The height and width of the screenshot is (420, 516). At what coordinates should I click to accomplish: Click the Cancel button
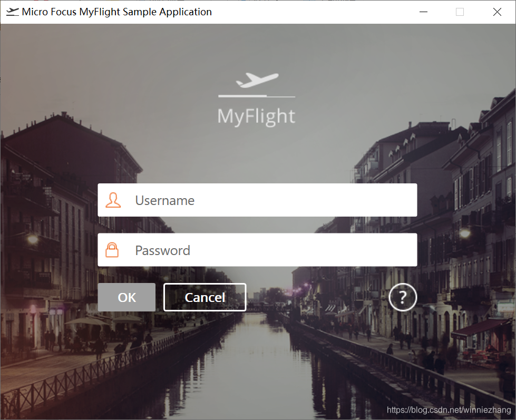(205, 297)
